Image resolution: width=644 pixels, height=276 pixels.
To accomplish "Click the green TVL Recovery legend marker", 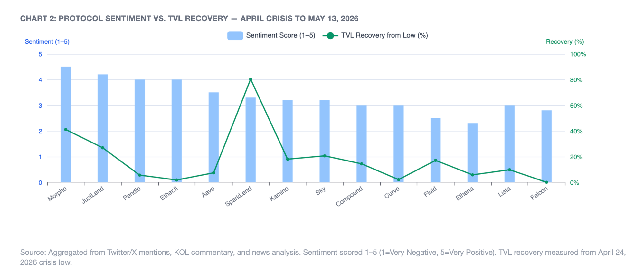I will 330,36.
